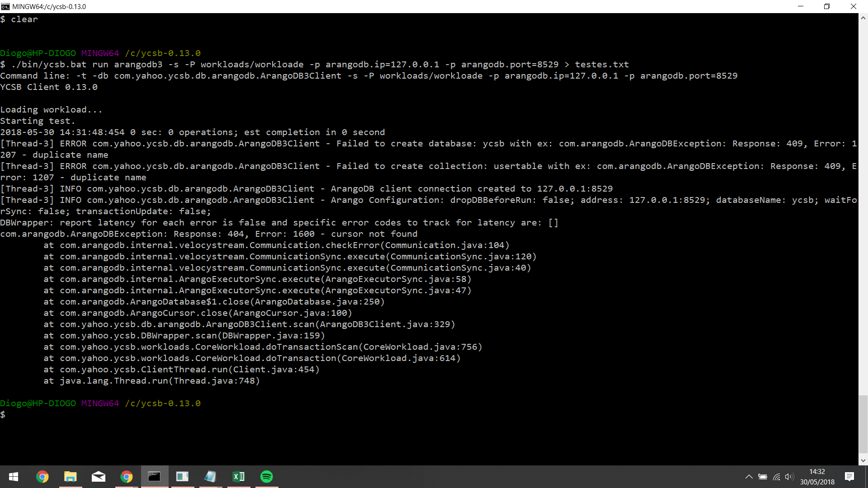Image resolution: width=868 pixels, height=488 pixels.
Task: Open Google Chrome from the taskbar
Action: click(x=42, y=477)
